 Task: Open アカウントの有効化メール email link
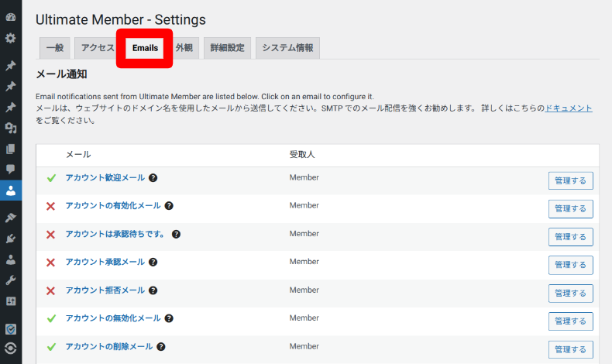click(113, 205)
